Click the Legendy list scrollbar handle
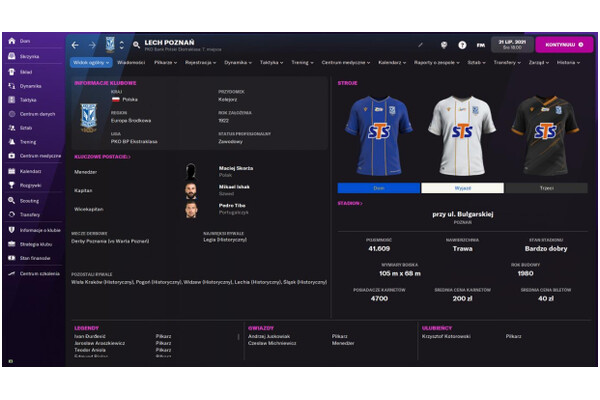Screen dimensions: 600x400 click(238, 337)
